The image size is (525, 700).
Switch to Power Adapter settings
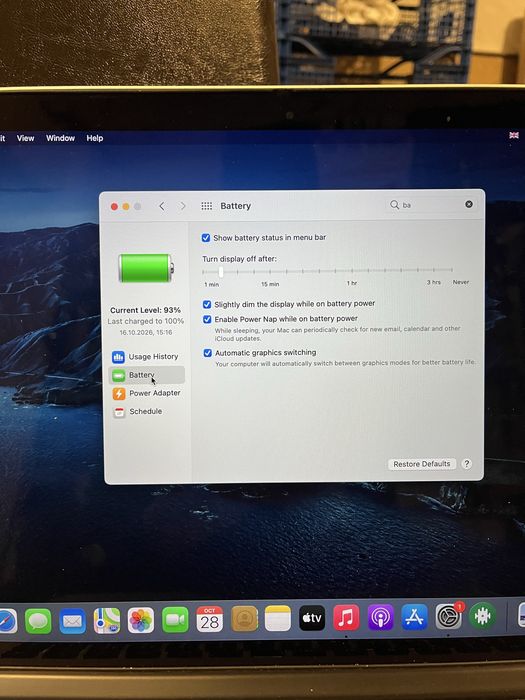147,393
